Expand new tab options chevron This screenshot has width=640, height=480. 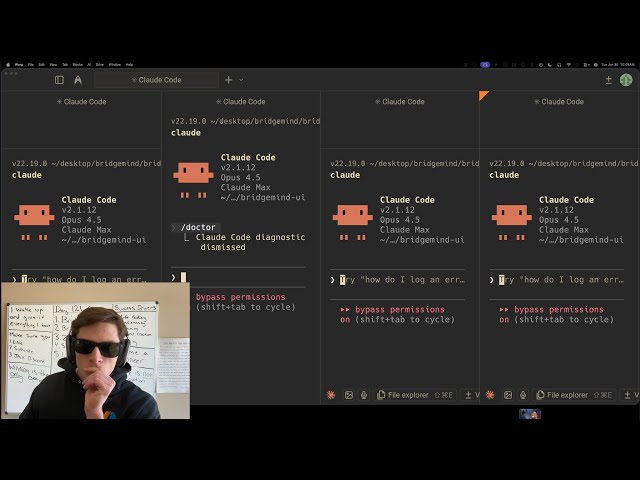tap(241, 80)
